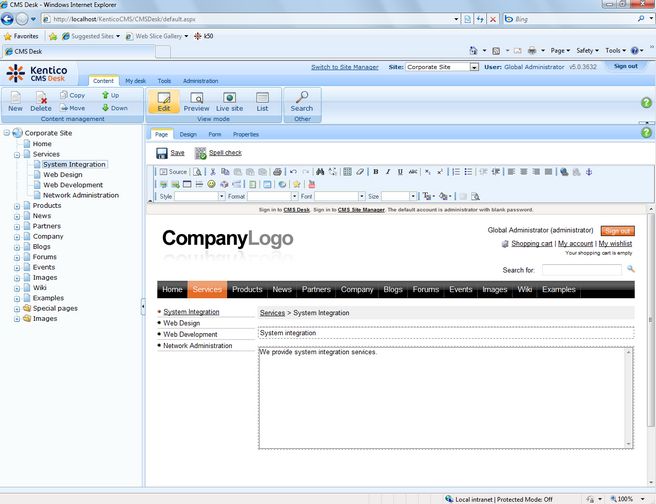Switch to List view mode

click(262, 100)
